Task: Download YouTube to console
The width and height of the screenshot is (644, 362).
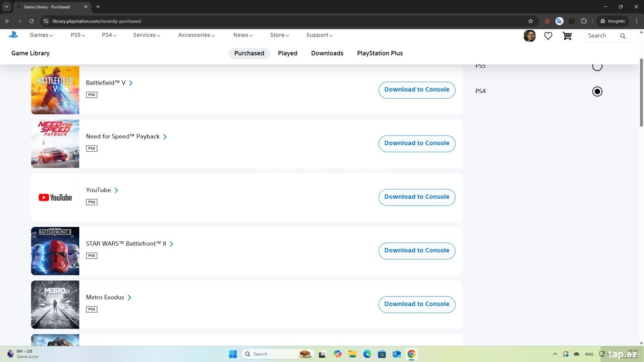Action: pos(417,197)
